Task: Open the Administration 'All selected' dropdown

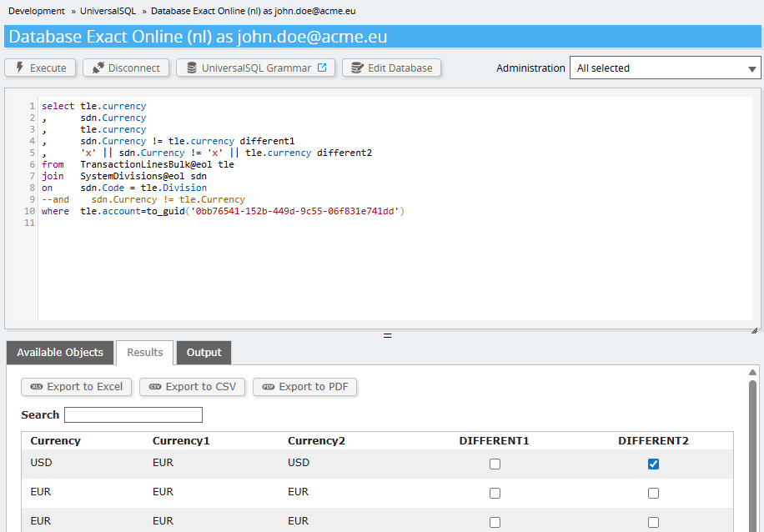Action: (665, 68)
